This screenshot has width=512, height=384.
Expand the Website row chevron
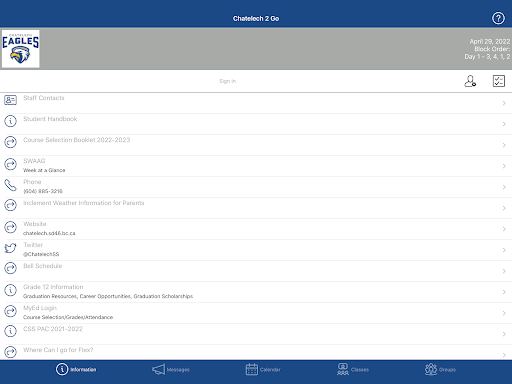[504, 229]
